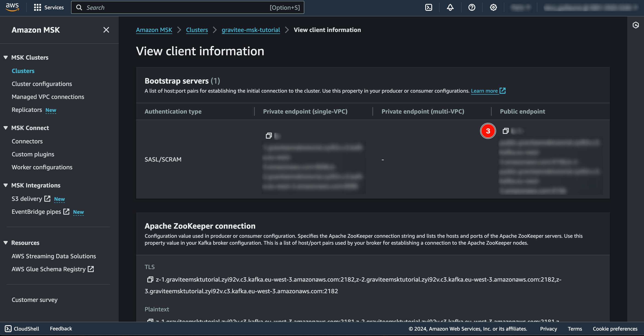
Task: Click the external link icon beside S3 delivery
Action: 47,198
